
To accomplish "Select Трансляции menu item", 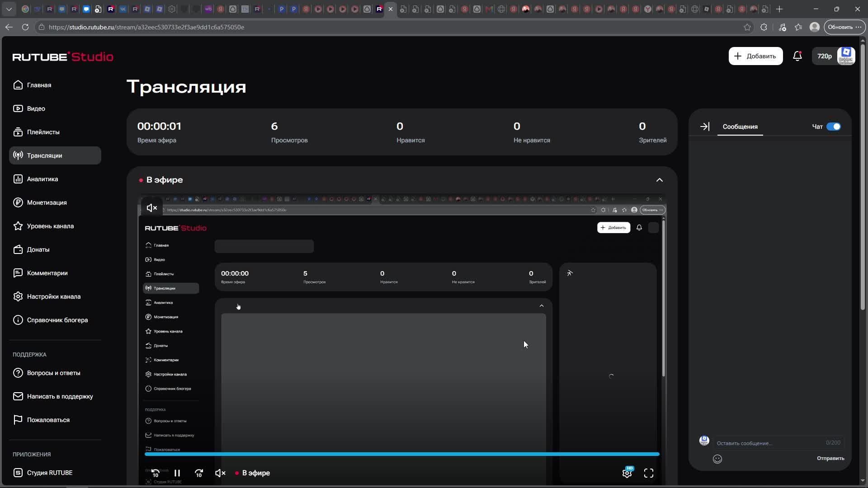I will [55, 155].
